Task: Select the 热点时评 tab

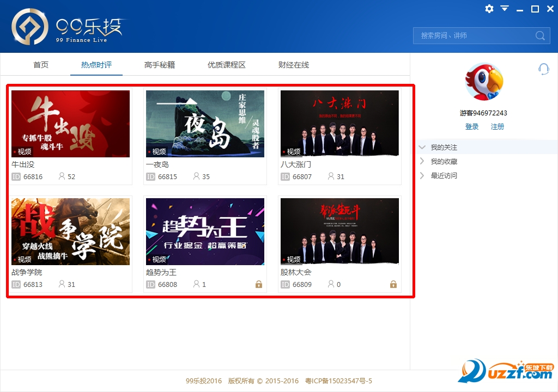Action: [96, 65]
